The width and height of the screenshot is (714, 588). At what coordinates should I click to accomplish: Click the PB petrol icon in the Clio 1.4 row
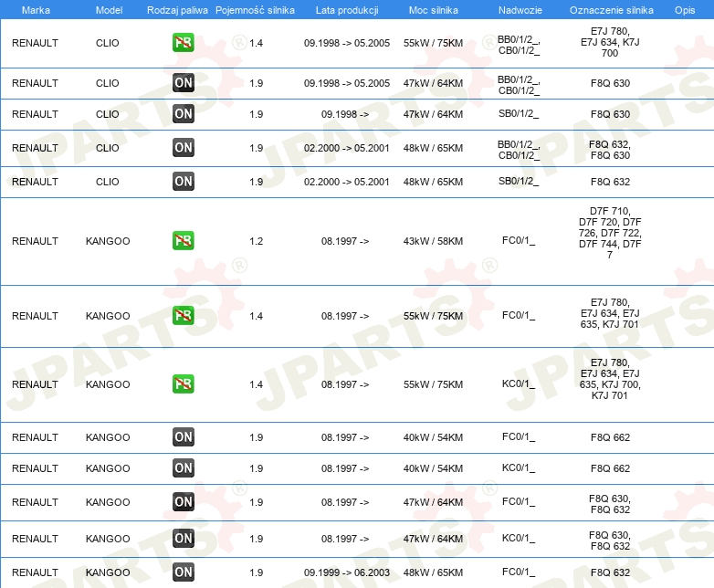coord(183,43)
